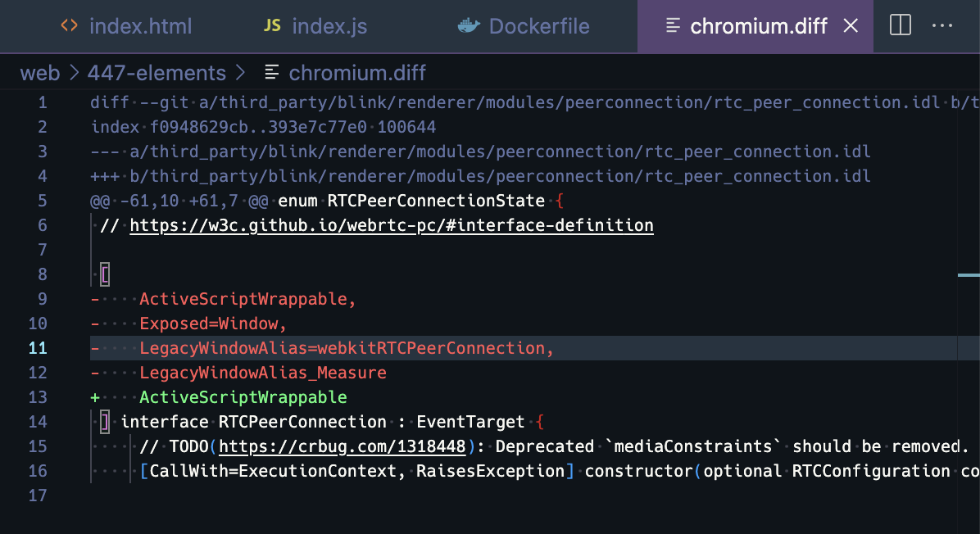The image size is (980, 534).
Task: Click the JS icon on index.js tab
Action: (x=272, y=26)
